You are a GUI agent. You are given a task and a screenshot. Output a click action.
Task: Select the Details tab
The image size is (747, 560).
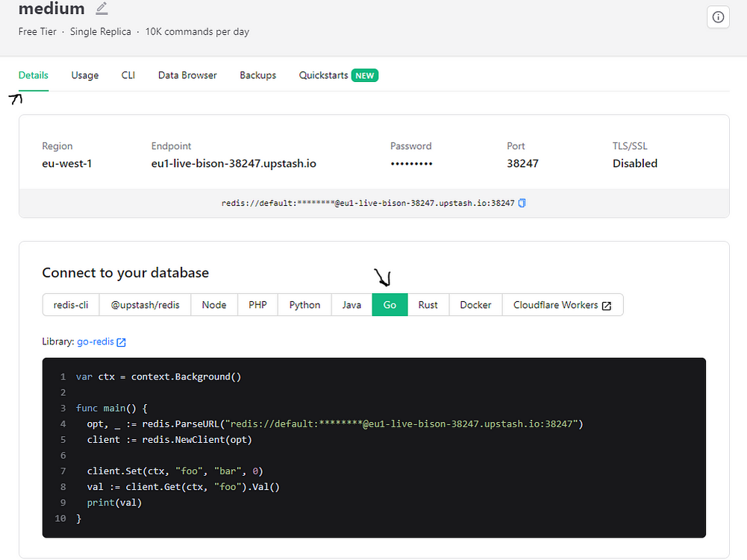click(x=34, y=75)
